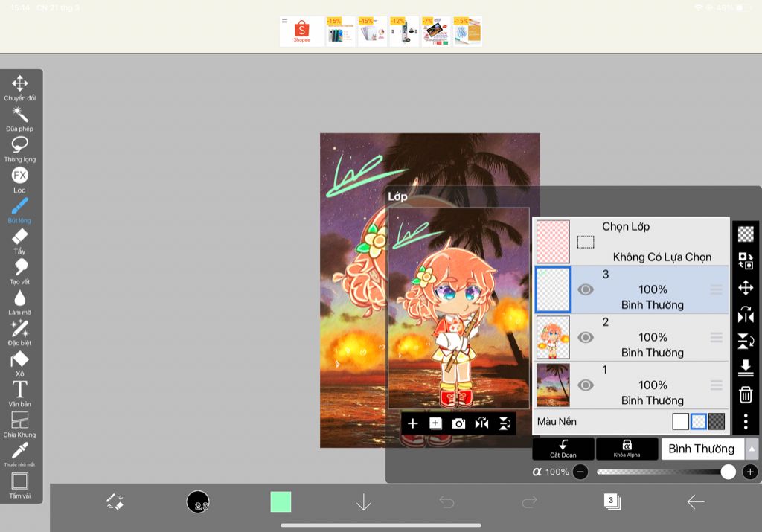Select the Thuốc nhỏ mắt eyedropper tool
Image resolution: width=762 pixels, height=532 pixels.
[x=20, y=455]
